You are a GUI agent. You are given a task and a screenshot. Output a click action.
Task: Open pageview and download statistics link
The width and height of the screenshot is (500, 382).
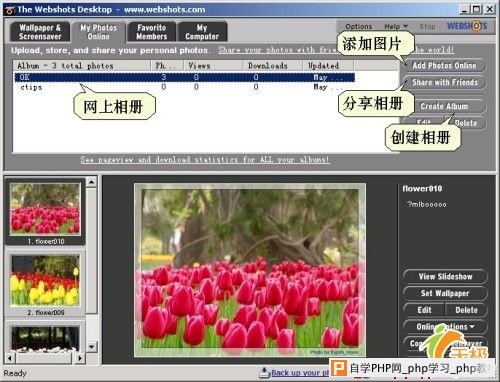tap(205, 159)
